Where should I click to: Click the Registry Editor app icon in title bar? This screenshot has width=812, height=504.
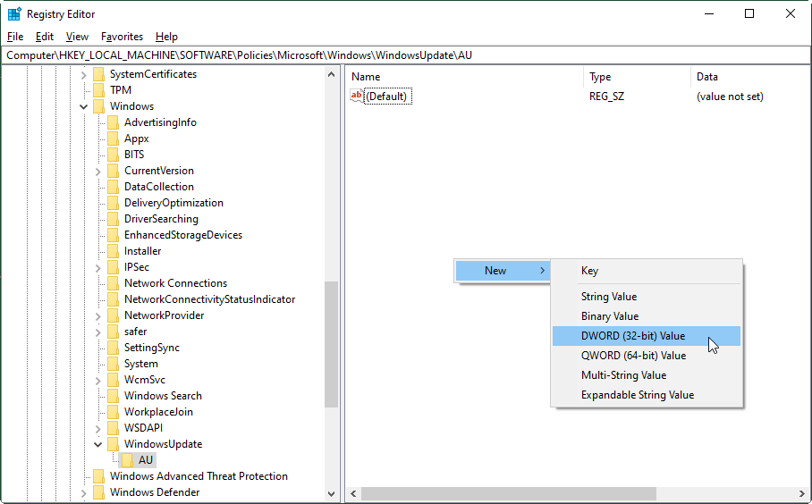click(14, 14)
